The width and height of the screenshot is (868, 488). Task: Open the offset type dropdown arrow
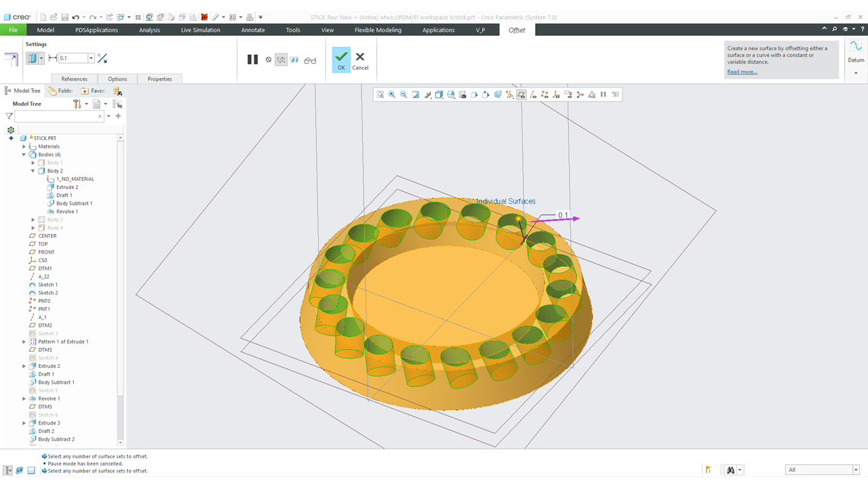(x=42, y=58)
